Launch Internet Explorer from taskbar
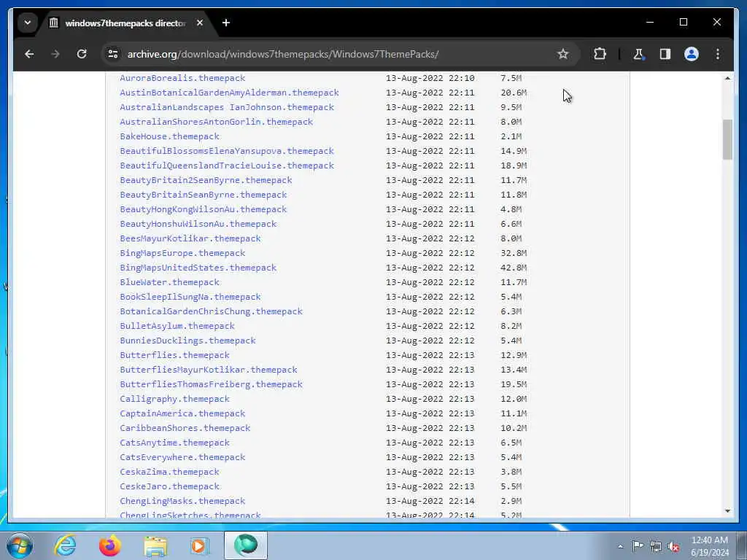This screenshot has width=747, height=560. coord(65,545)
